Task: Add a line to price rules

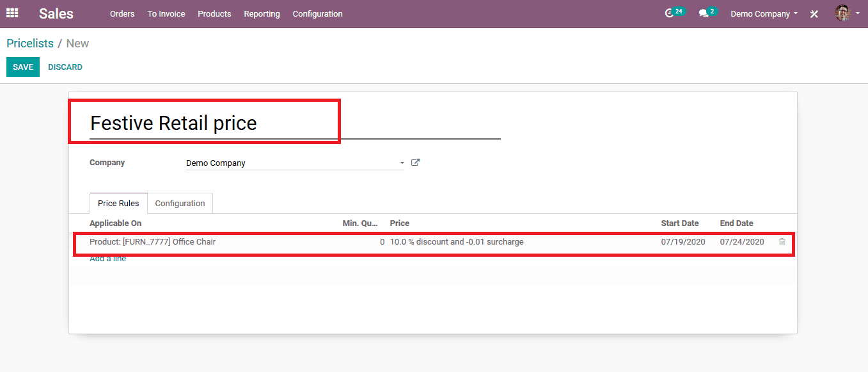Action: pos(108,259)
